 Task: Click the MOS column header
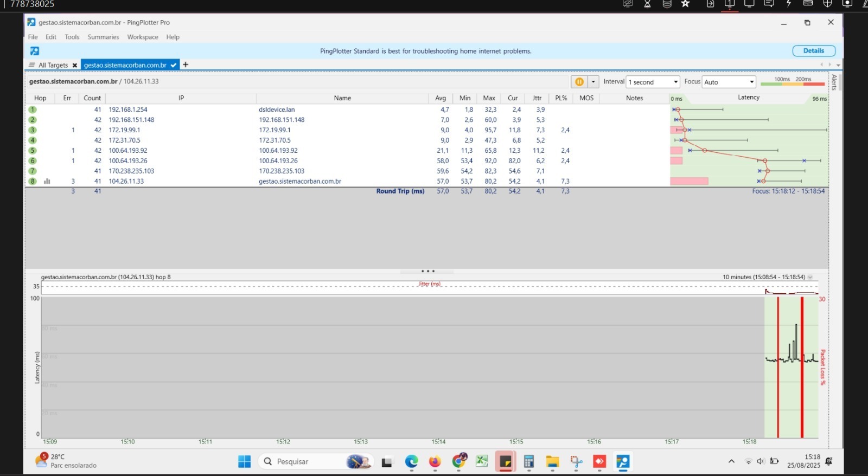pyautogui.click(x=586, y=98)
